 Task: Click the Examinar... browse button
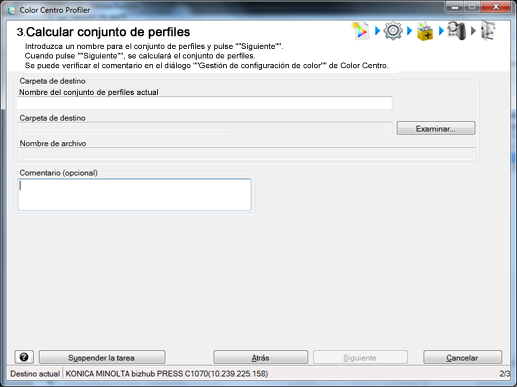(x=436, y=128)
